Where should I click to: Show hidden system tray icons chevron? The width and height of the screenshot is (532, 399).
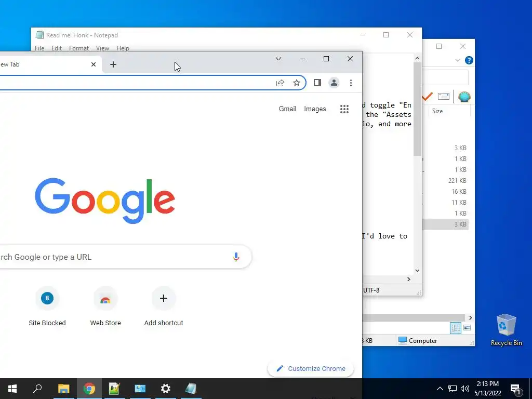click(x=440, y=389)
